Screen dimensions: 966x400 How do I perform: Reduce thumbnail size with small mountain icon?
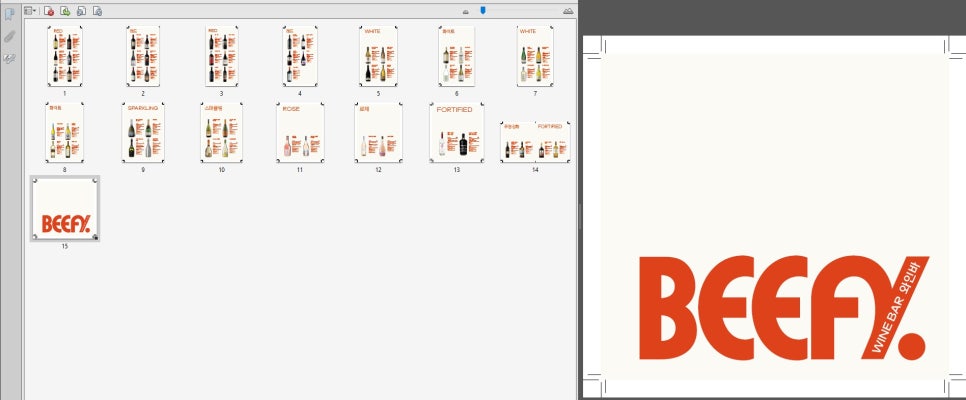click(x=466, y=11)
